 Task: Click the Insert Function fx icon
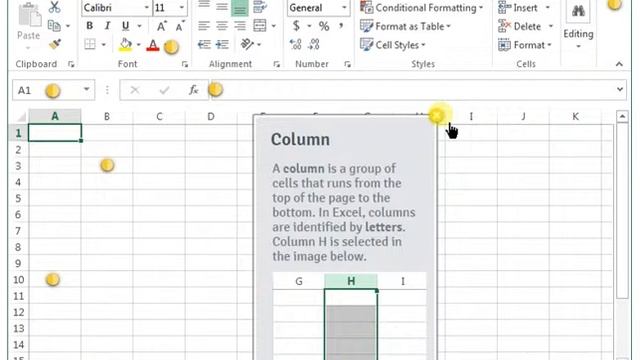[x=193, y=90]
